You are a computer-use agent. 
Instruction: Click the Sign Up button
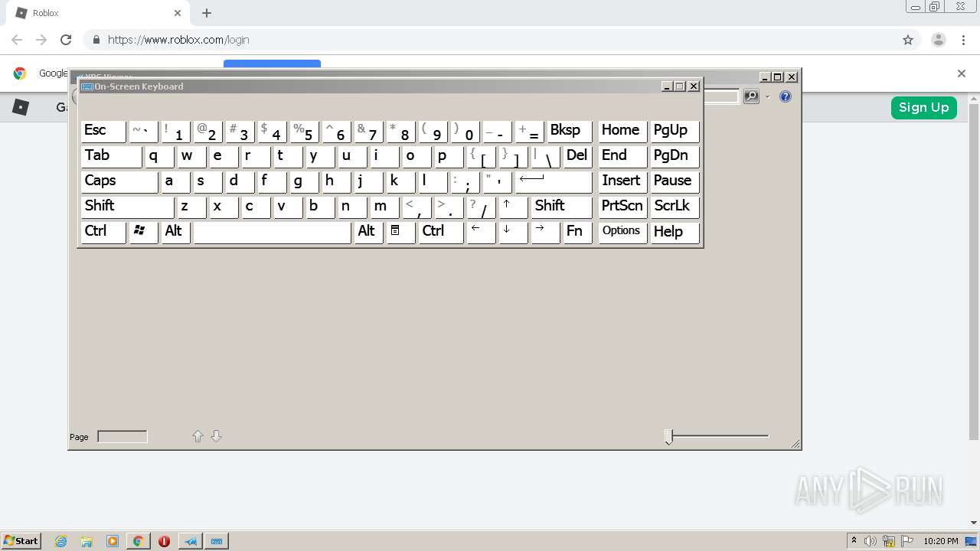pos(923,107)
